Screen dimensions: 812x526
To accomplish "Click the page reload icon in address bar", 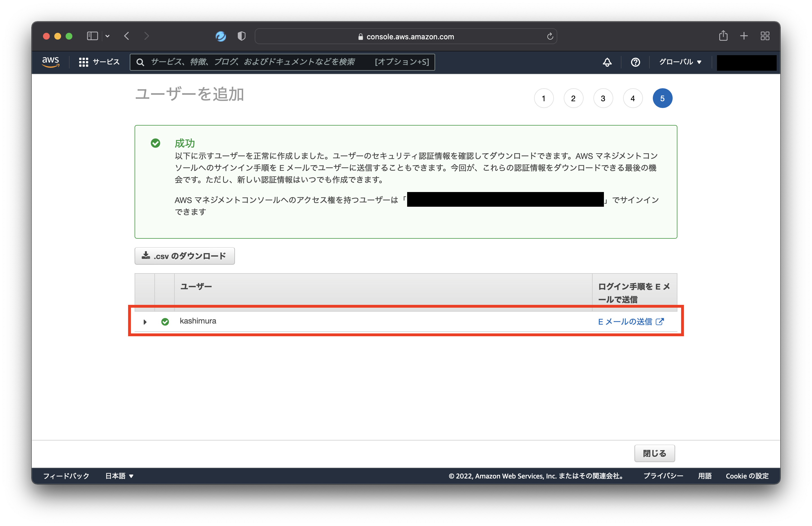I will (x=550, y=36).
